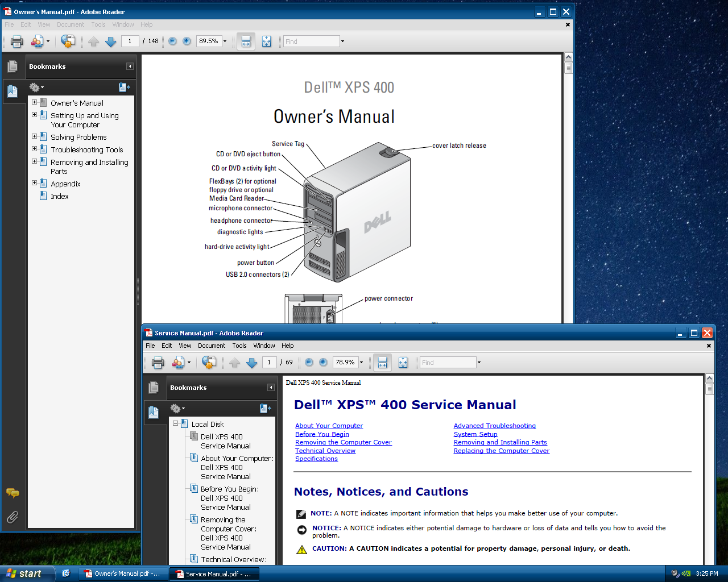This screenshot has height=582, width=728.
Task: Collapse Bookmarks panel in Service Manual
Action: pos(271,388)
